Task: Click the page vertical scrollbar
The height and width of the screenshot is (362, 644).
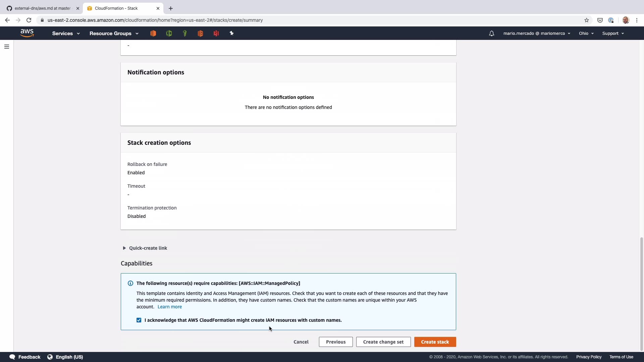Action: click(x=641, y=293)
